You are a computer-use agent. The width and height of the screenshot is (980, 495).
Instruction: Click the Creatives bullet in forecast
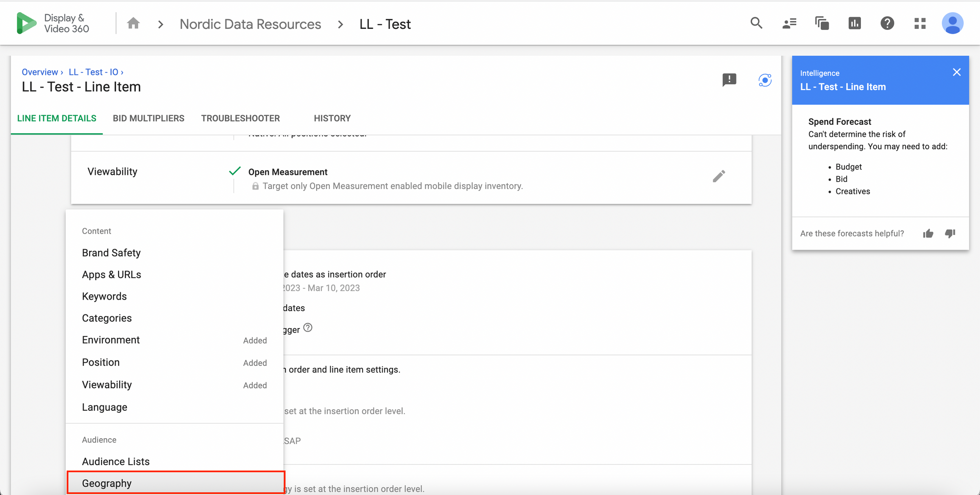tap(853, 191)
